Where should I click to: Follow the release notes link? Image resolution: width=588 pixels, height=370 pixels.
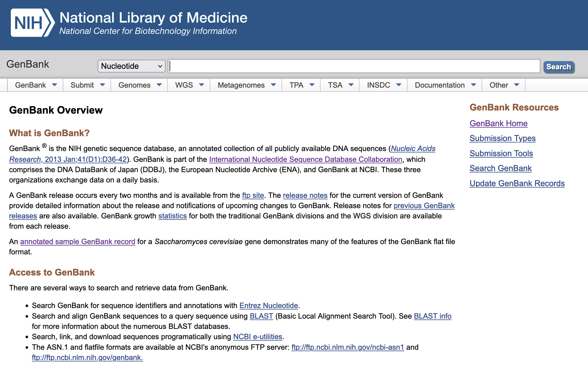point(305,195)
